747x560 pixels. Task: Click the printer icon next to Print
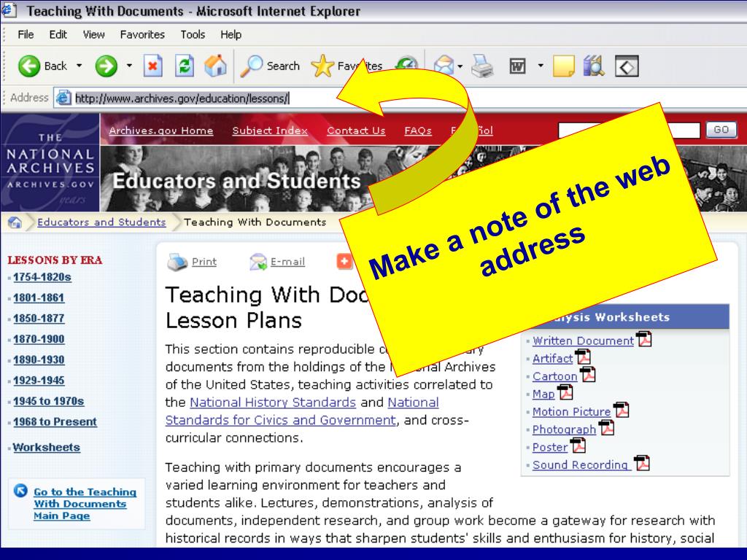[177, 262]
